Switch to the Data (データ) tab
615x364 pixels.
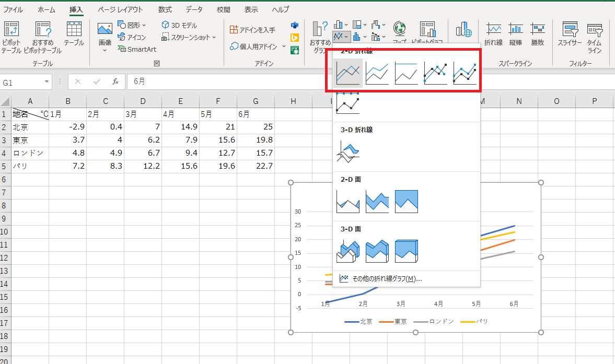(x=194, y=9)
